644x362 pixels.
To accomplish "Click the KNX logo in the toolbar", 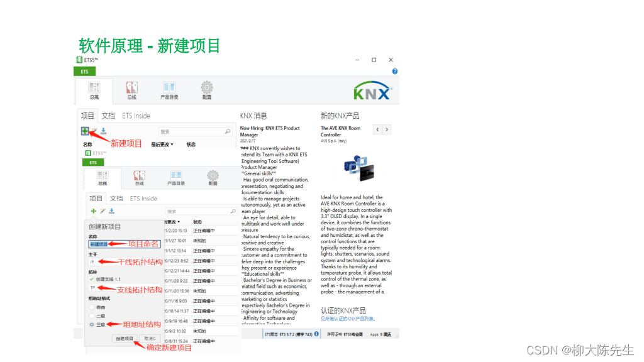I will coord(372,91).
